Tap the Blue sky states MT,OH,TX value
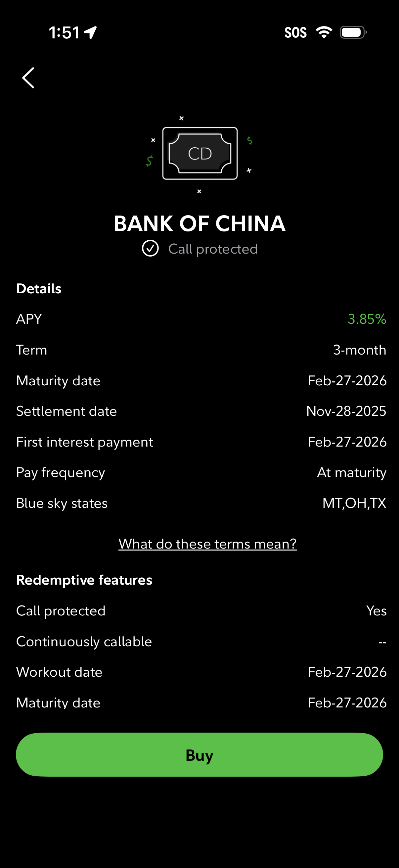 (354, 503)
